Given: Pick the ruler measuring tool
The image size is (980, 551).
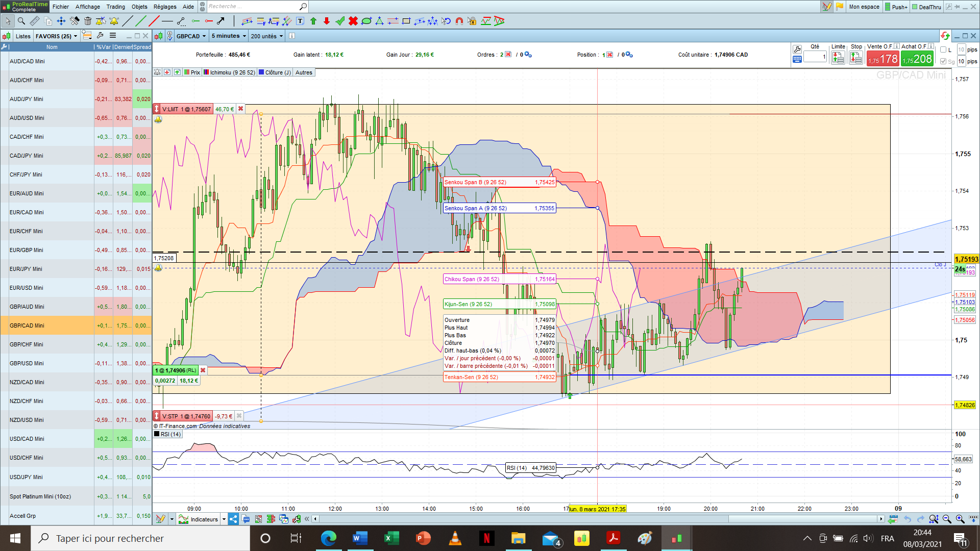Looking at the screenshot, I should coord(35,21).
